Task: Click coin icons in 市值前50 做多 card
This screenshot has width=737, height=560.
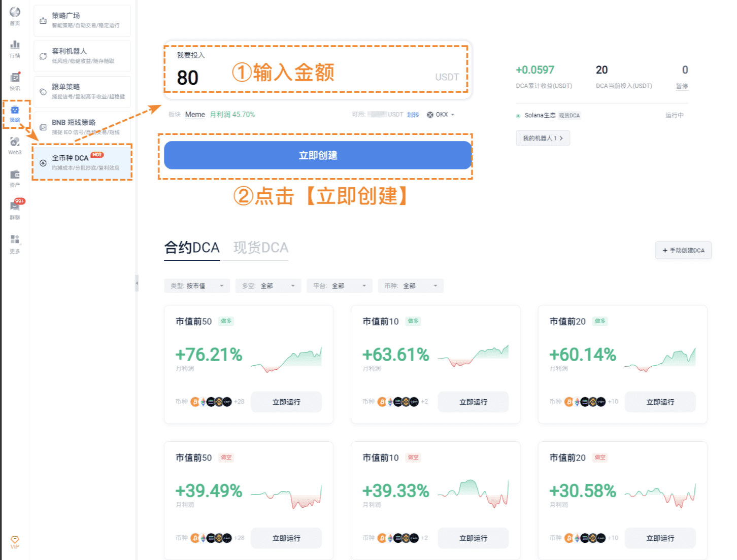Action: click(x=211, y=402)
